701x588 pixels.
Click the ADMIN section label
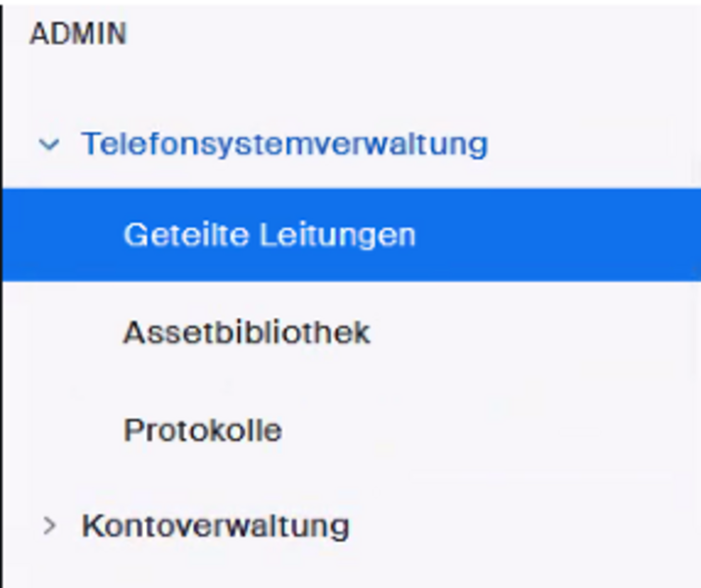click(x=78, y=34)
